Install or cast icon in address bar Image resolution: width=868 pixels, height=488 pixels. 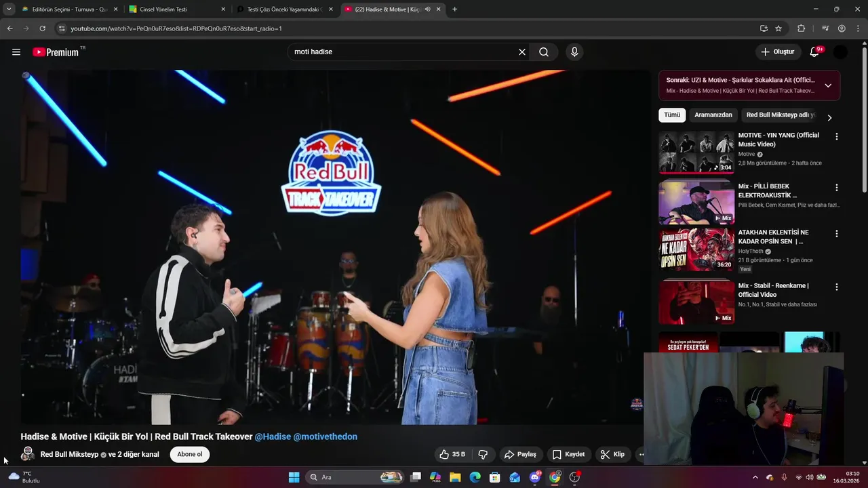[764, 28]
